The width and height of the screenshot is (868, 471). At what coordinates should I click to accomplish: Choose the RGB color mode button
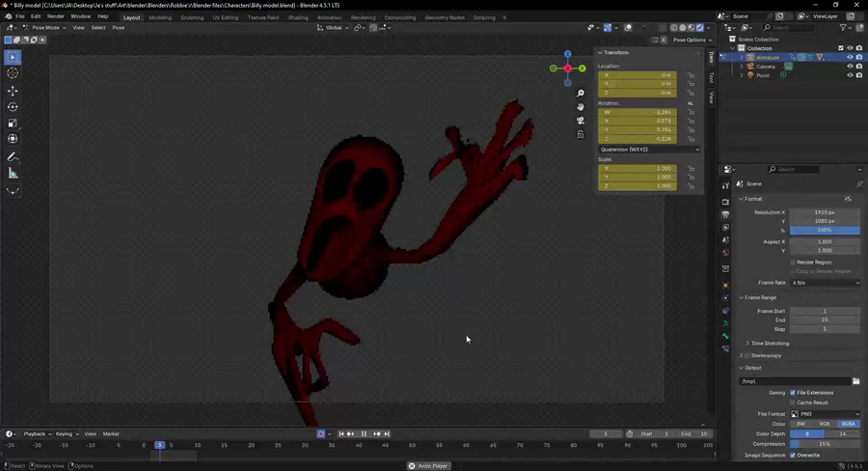click(825, 424)
